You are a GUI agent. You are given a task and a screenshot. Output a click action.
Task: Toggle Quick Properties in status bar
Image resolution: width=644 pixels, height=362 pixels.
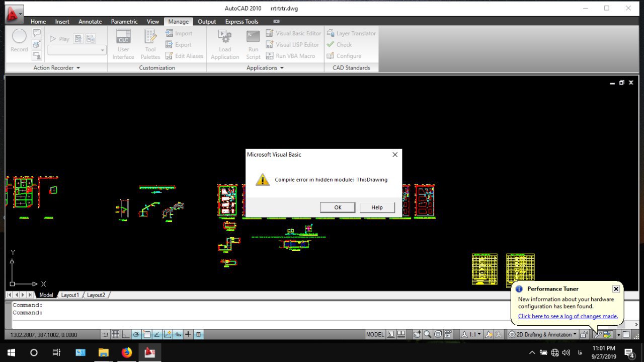198,334
